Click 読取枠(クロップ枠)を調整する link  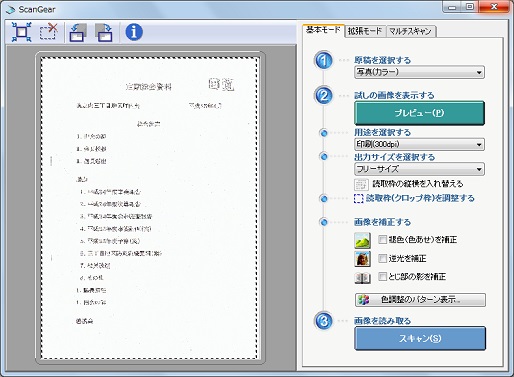point(420,198)
